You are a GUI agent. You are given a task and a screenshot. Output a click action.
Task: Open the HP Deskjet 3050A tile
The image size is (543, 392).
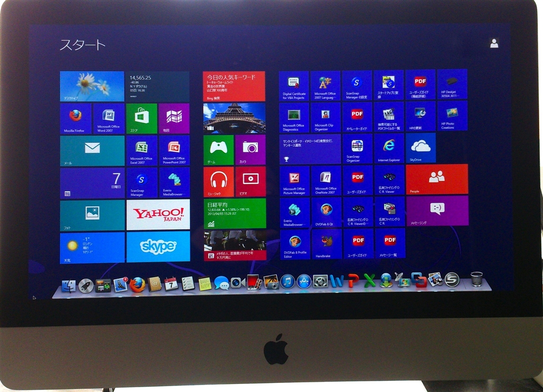point(452,84)
